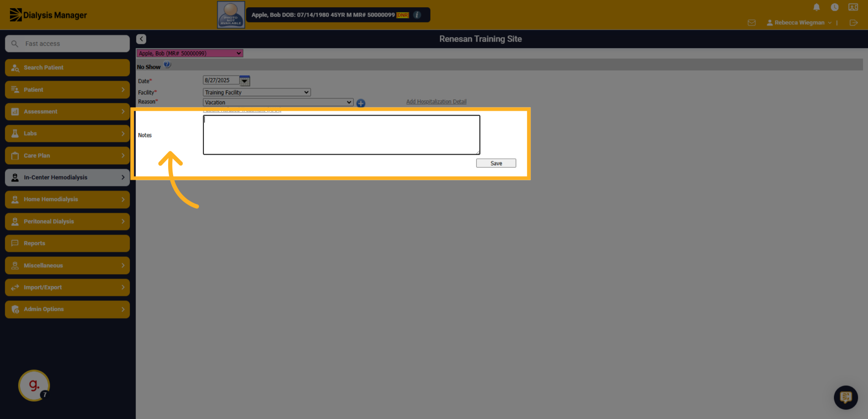Click the Apple, Bob patient banner
The image size is (868, 419).
pos(338,15)
